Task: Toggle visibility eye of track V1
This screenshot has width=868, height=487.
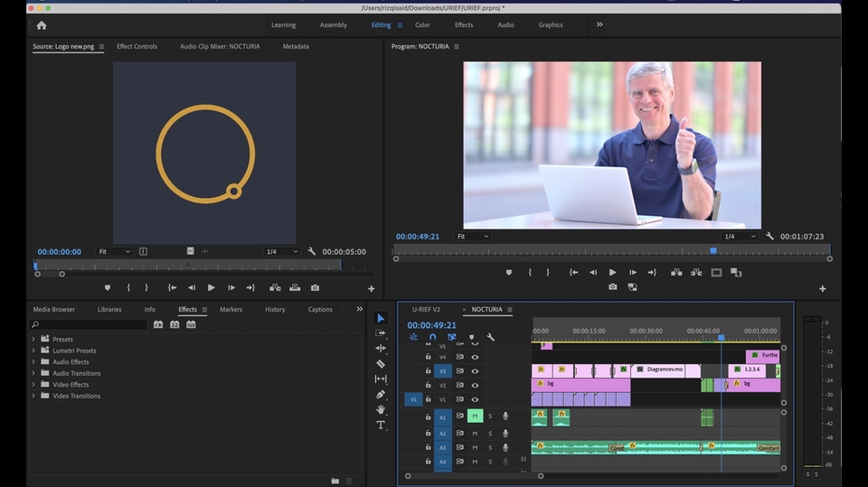Action: coord(475,399)
